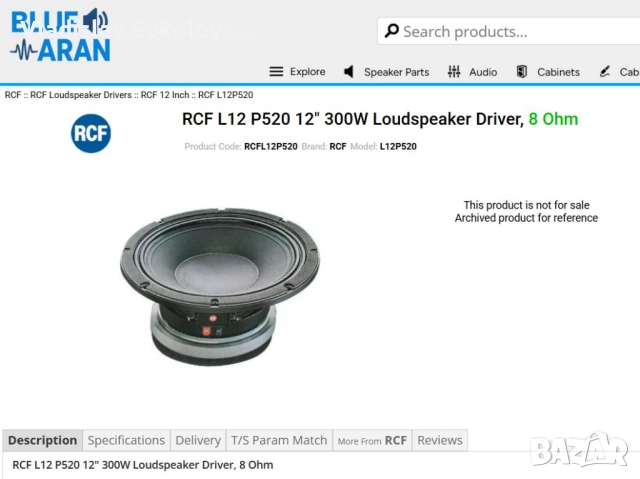Open the Cabinets menu
The width and height of the screenshot is (640, 479).
pyautogui.click(x=558, y=72)
